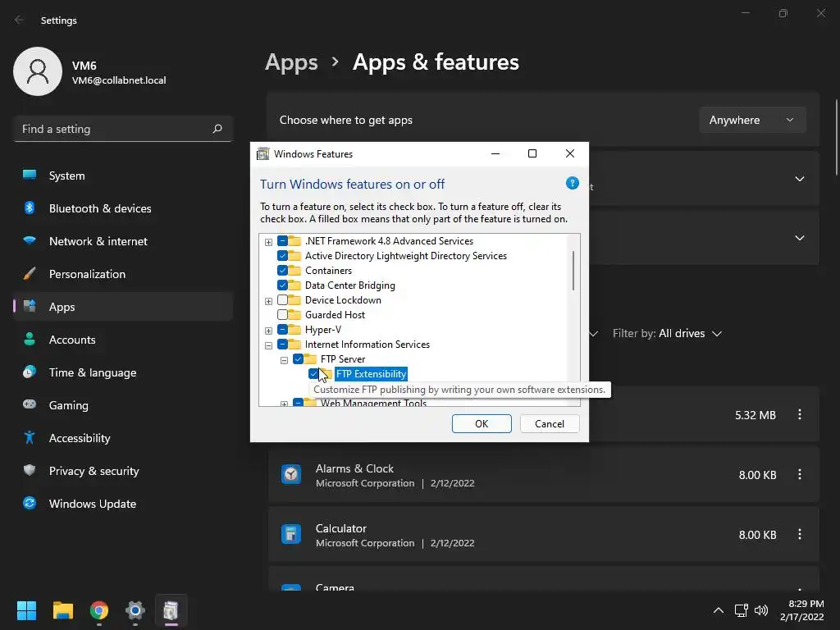This screenshot has width=840, height=630.
Task: Uncheck the Containers feature checkbox
Action: coord(282,271)
